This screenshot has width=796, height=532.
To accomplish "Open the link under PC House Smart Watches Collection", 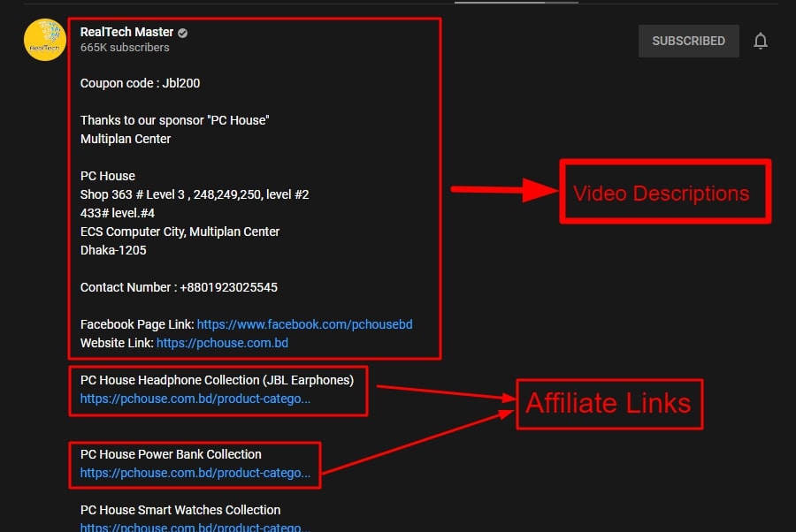I will (x=195, y=527).
